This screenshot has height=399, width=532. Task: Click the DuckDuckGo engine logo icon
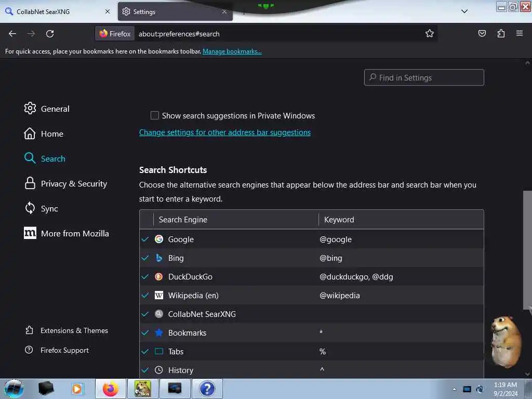tap(159, 276)
